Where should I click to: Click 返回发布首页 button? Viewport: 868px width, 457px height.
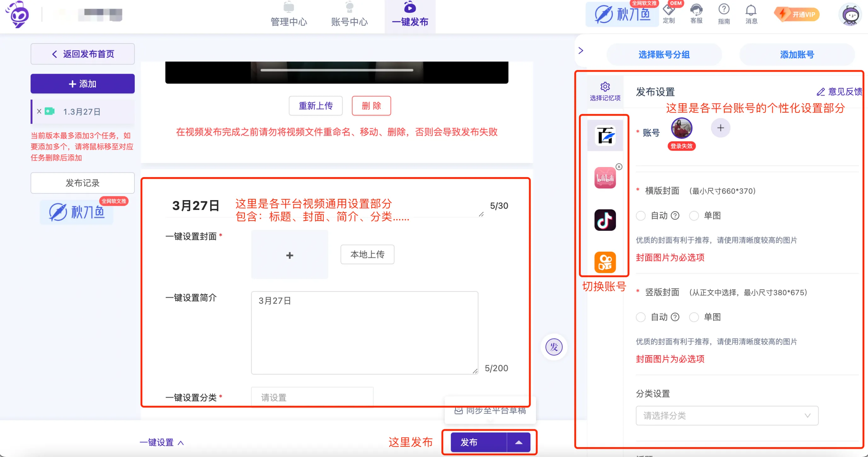83,54
